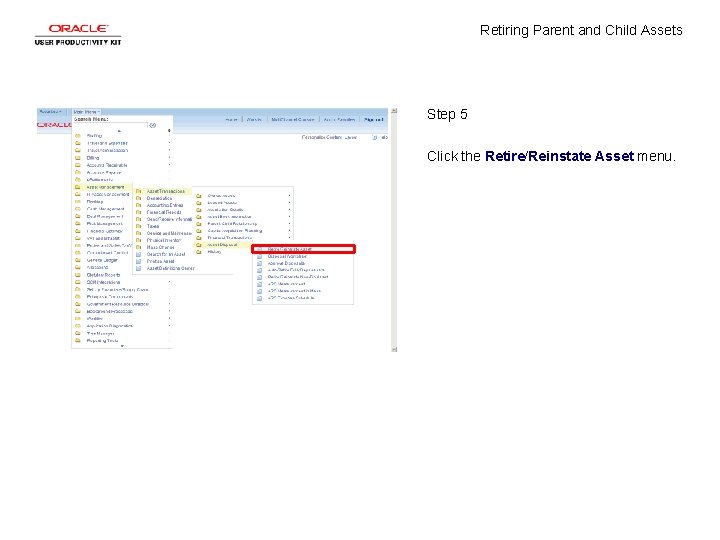Screen dimensions: 720x540
Task: Open the Cash Management menu entry
Action: point(105,209)
